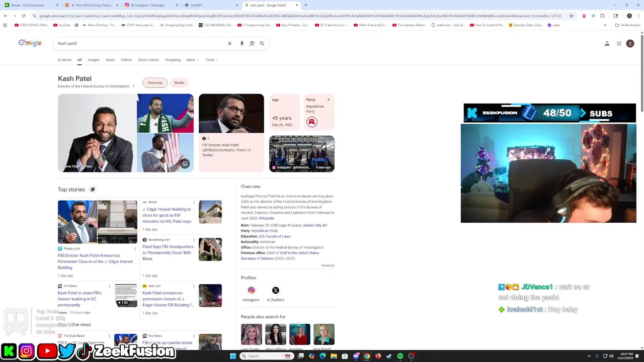Click the magnifier search button
644x362 pixels.
pos(262,43)
